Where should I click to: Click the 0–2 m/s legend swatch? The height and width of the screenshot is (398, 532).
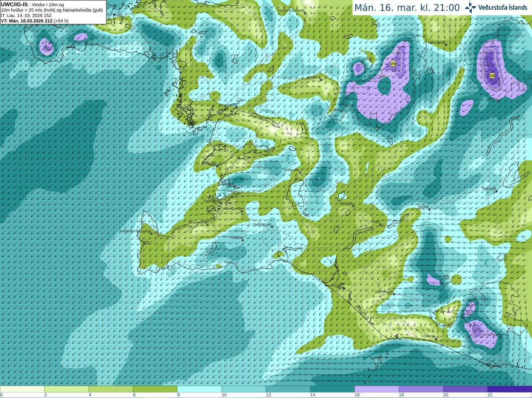pyautogui.click(x=22, y=389)
